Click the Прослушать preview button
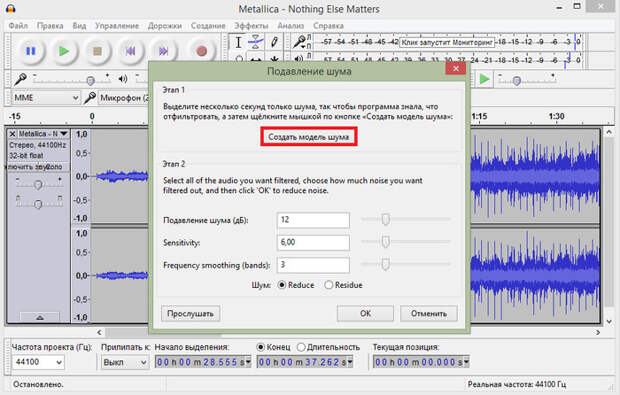 tap(190, 314)
